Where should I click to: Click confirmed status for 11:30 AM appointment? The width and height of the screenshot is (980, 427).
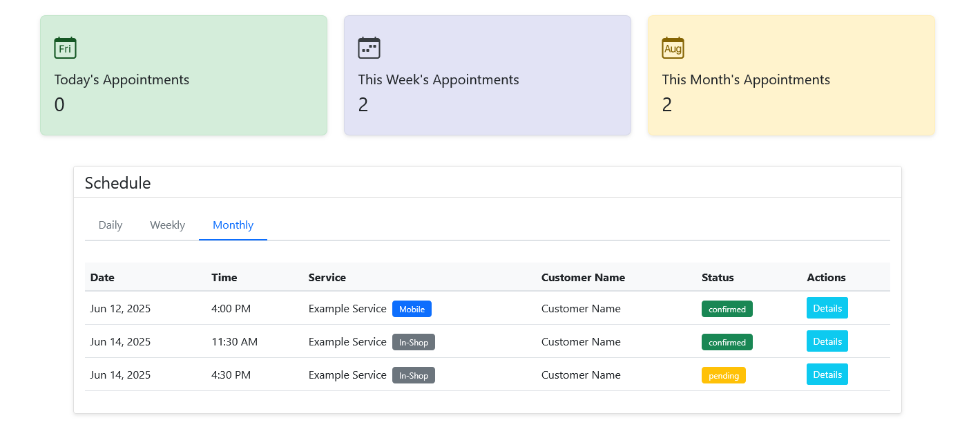tap(727, 342)
